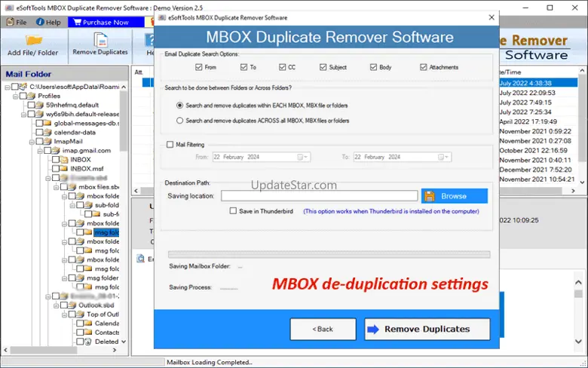Click the Purchase Now menu item
Screen dimensions: 588x368
tap(106, 22)
